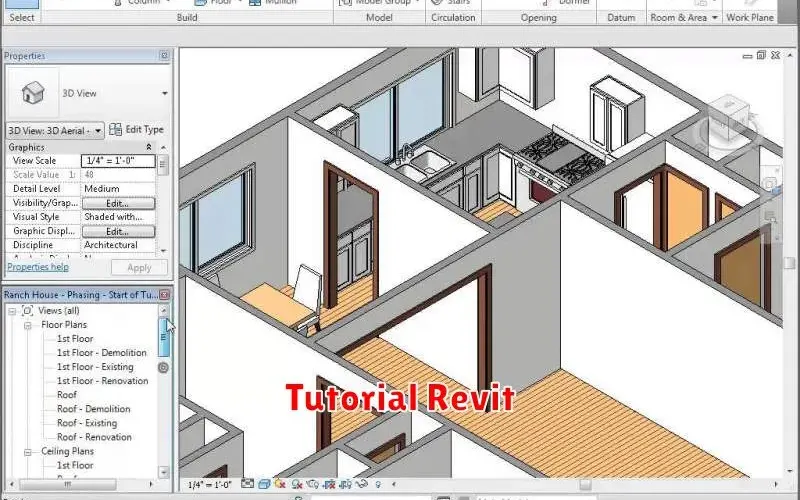Click the Datum panel label

(x=621, y=18)
